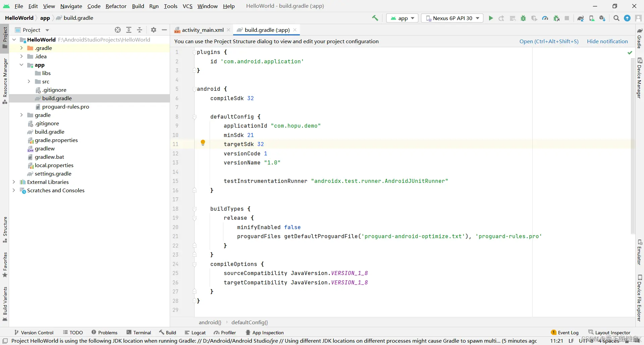Collapse the app module folder
Screen dimensions: 644x345
tap(21, 65)
